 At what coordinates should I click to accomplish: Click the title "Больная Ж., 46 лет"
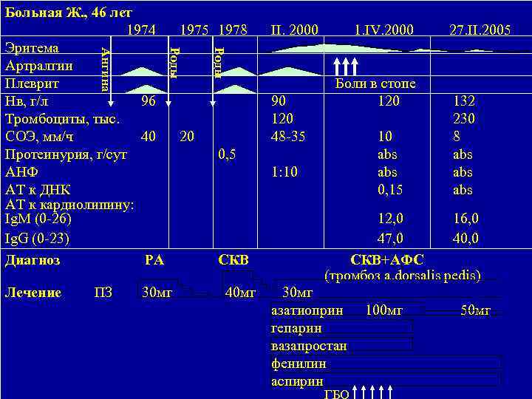69,13
